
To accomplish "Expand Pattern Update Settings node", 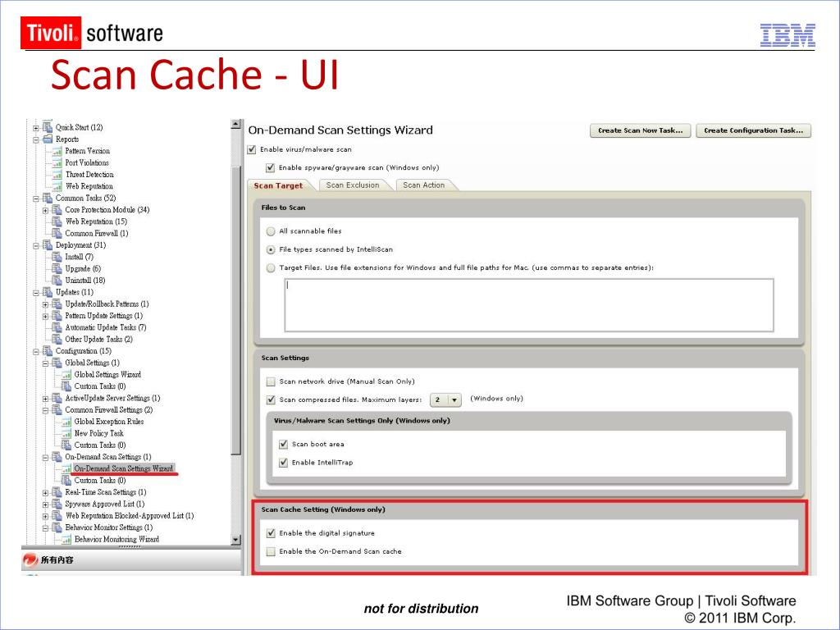I will 46,316.
